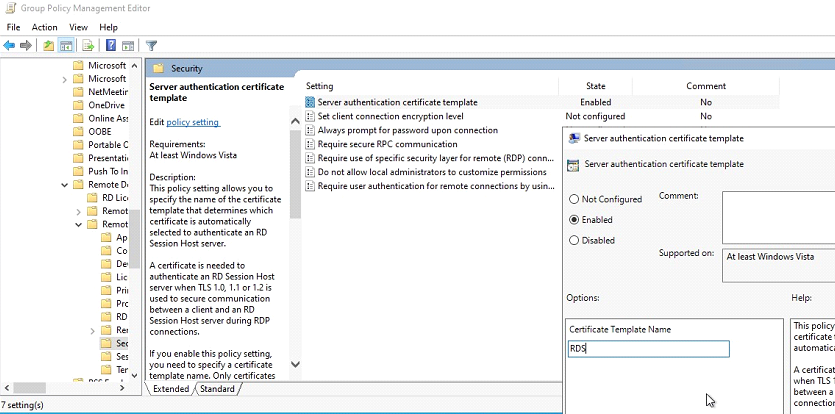Click the Up one level folder icon
The height and width of the screenshot is (414, 835).
coord(48,45)
